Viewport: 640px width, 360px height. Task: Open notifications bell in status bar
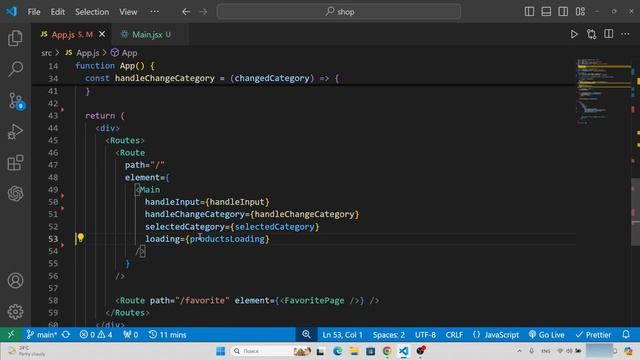[x=626, y=335]
